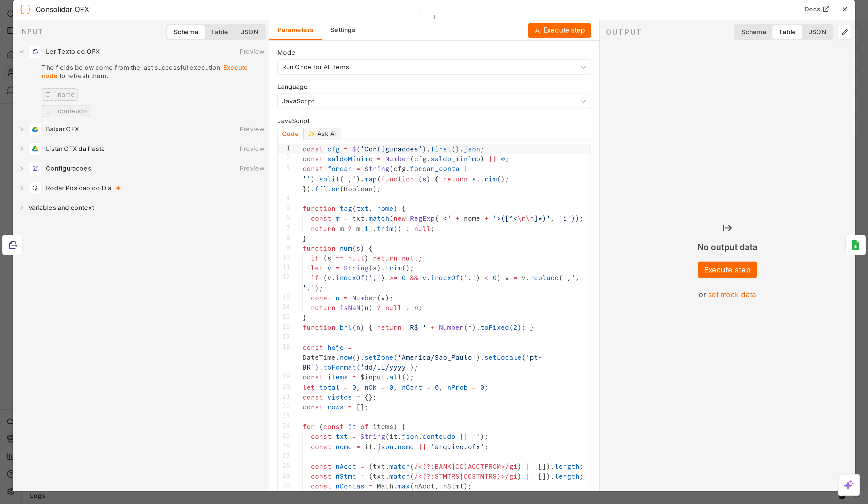
Task: Close the node editor panel
Action: (844, 9)
